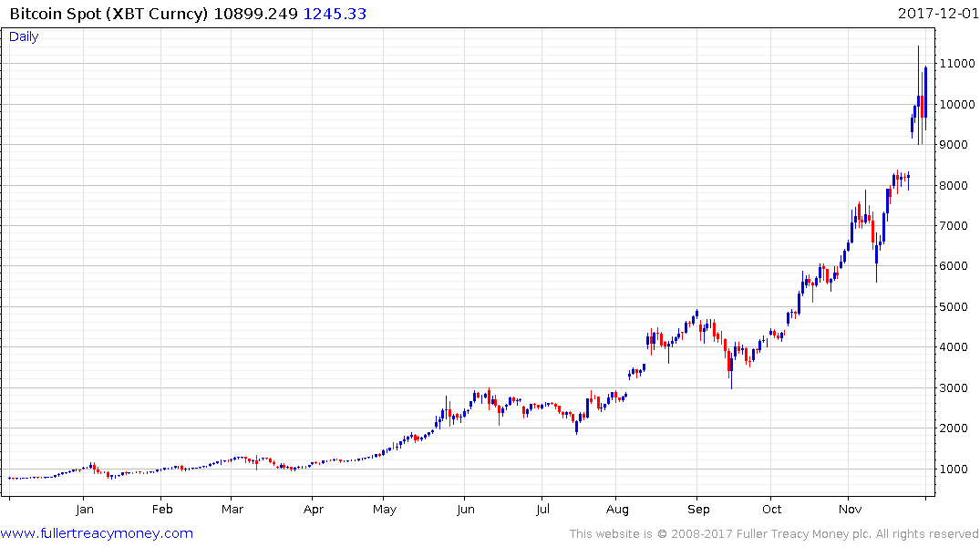
Task: Click the blue change value 1245.33
Action: tap(335, 14)
